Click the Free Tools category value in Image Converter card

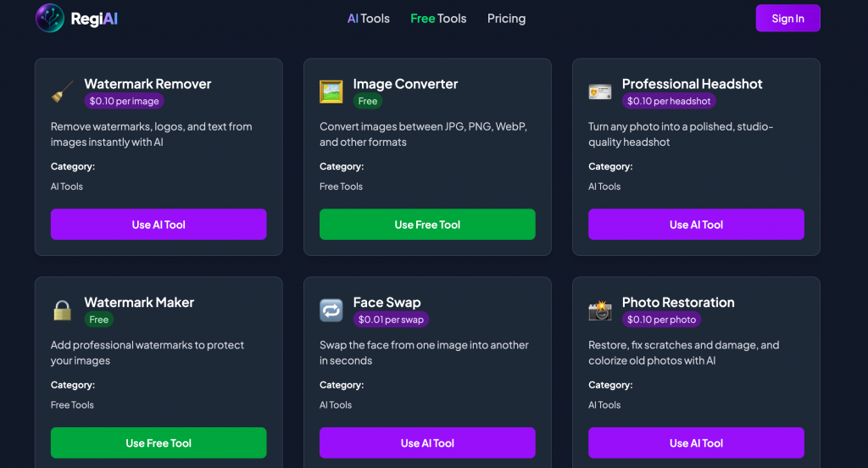[x=341, y=187]
